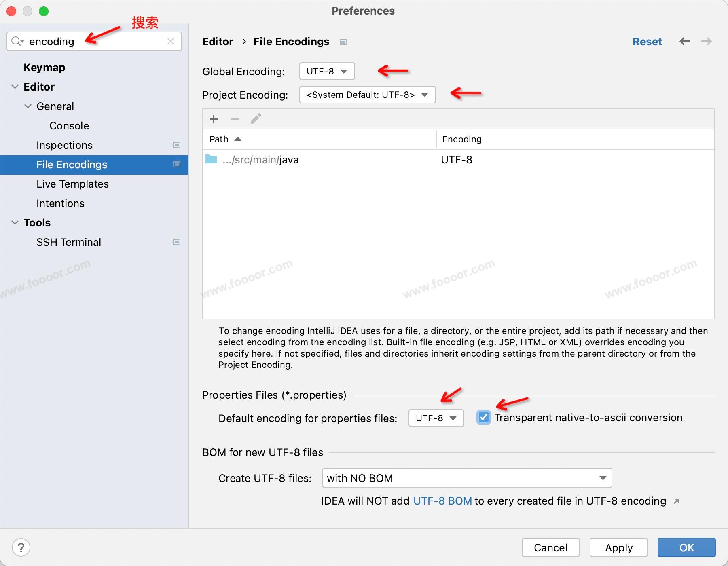The height and width of the screenshot is (566, 728).
Task: Click the external link arrow after BOM description
Action: [676, 501]
